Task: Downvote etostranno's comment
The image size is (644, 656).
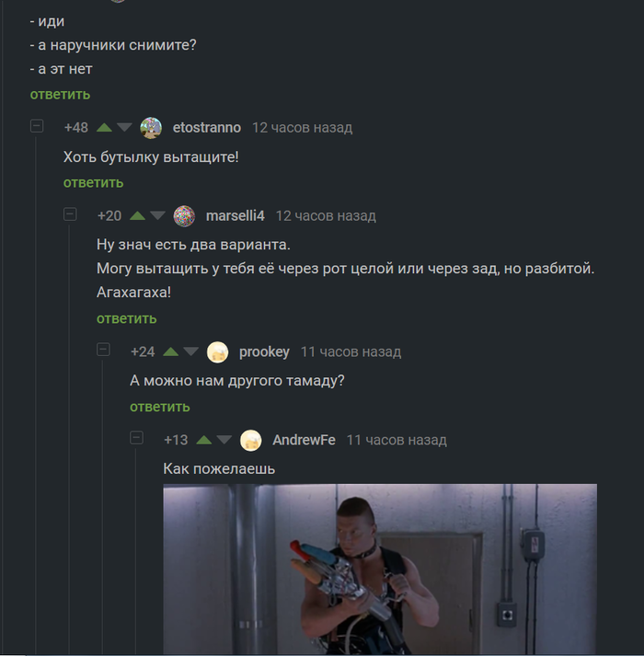Action: tap(124, 128)
